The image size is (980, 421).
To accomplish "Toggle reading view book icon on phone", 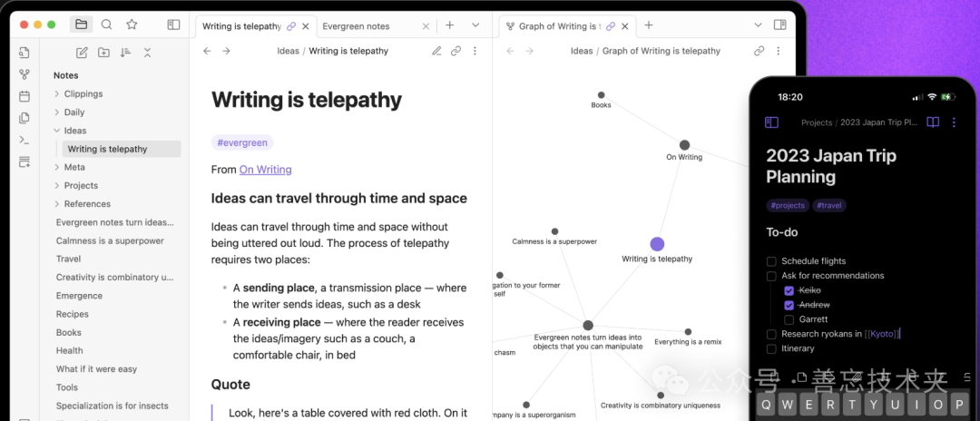I will (x=933, y=122).
